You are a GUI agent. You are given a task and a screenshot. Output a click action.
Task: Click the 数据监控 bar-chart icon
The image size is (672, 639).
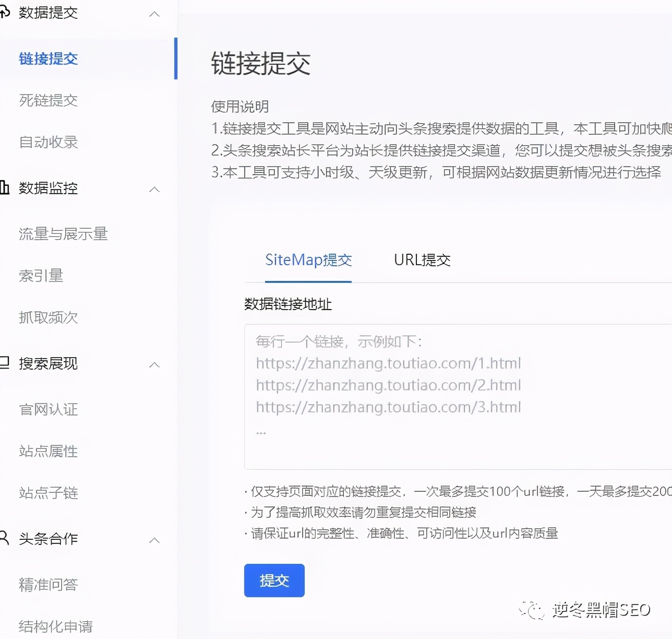point(5,188)
